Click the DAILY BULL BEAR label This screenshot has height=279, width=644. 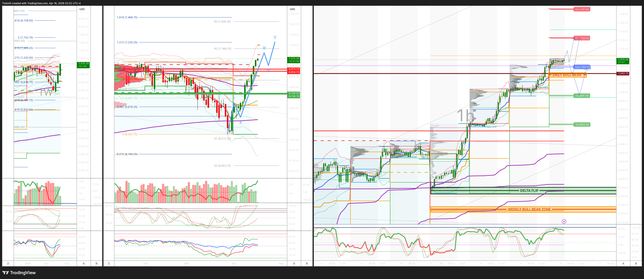click(x=567, y=75)
